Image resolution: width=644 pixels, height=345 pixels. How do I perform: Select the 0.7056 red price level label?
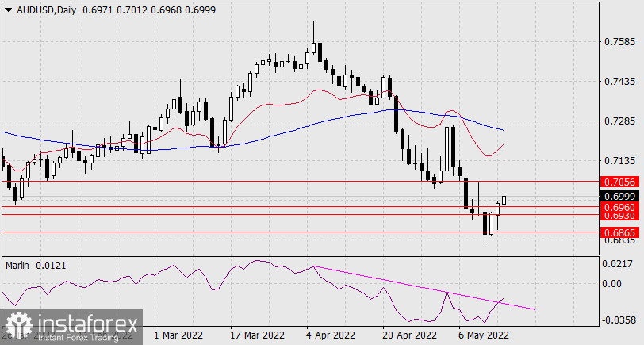[620, 182]
